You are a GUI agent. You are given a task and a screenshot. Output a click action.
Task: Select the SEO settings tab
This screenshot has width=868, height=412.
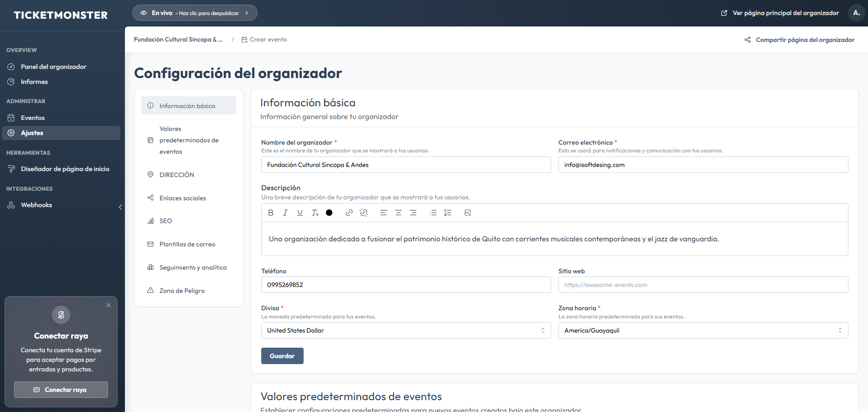[x=189, y=221]
